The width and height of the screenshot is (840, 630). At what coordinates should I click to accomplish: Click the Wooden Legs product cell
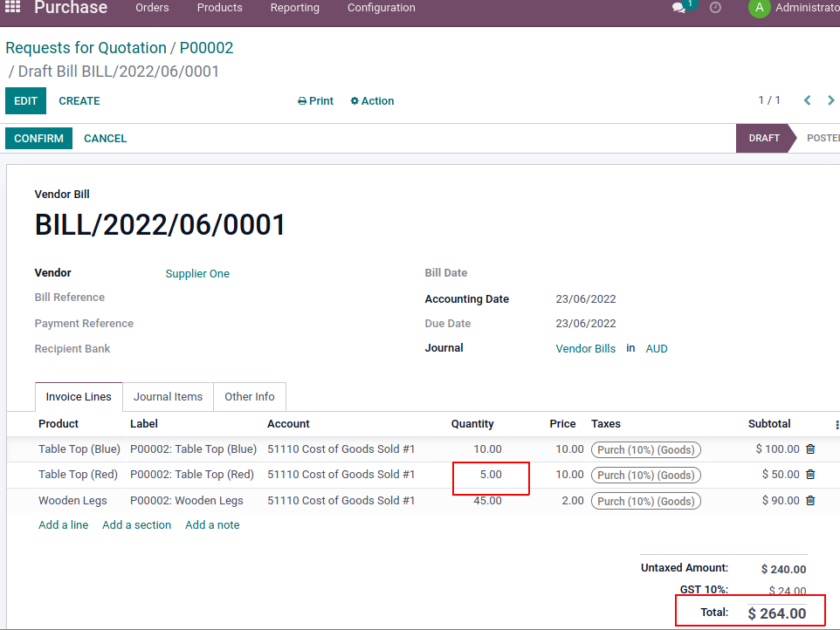click(72, 501)
